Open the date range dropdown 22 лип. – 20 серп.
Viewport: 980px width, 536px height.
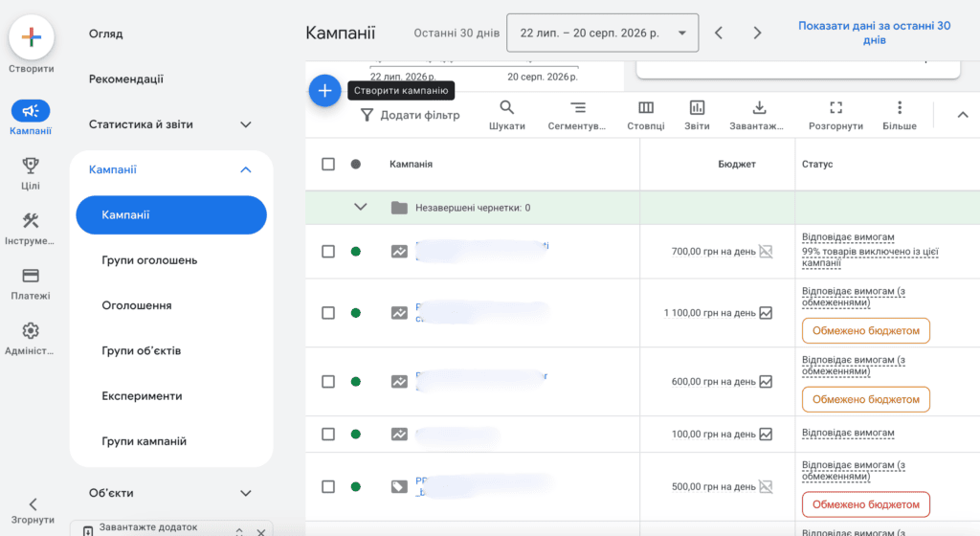[603, 33]
